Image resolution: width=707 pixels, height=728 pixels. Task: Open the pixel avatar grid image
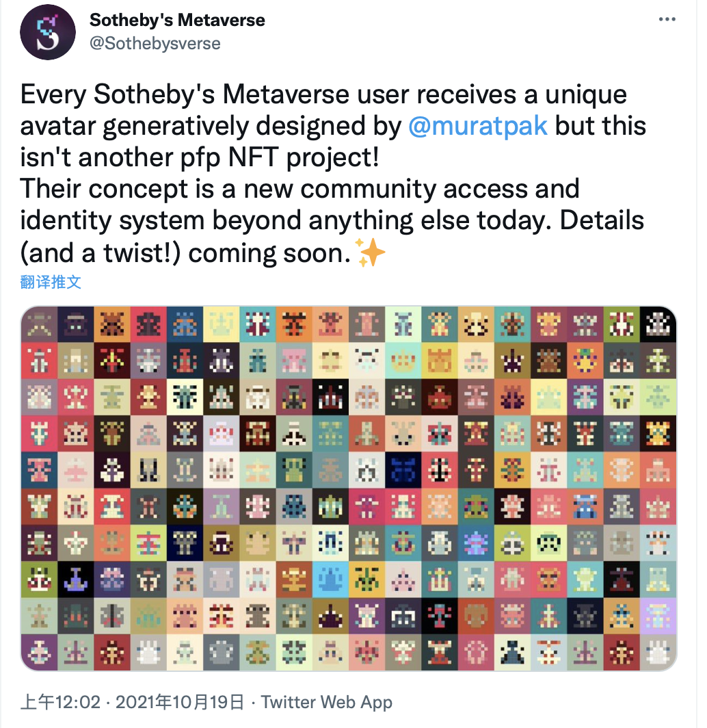349,488
